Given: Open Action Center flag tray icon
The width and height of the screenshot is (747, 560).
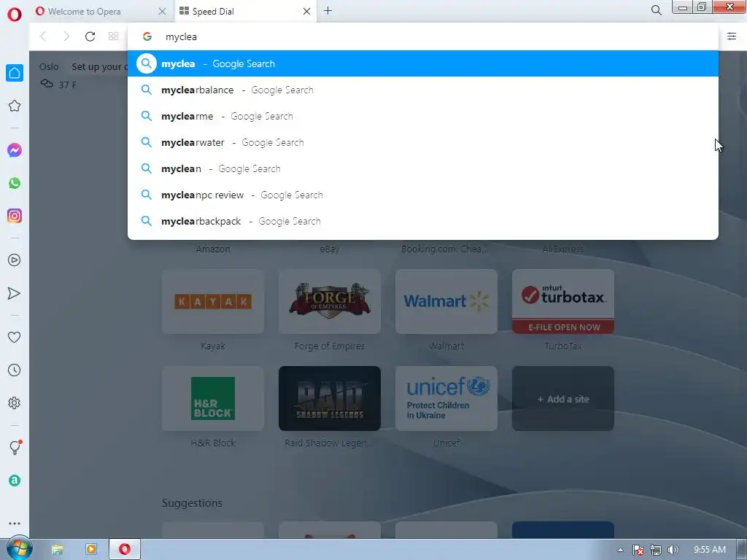Looking at the screenshot, I should (638, 550).
